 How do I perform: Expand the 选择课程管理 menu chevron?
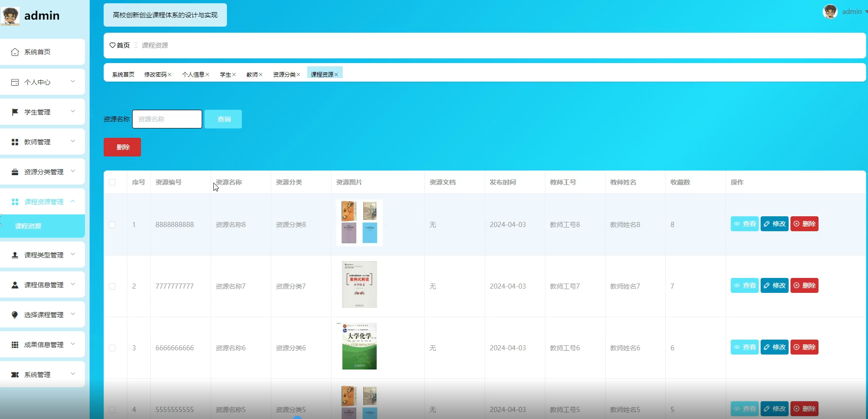pos(73,314)
